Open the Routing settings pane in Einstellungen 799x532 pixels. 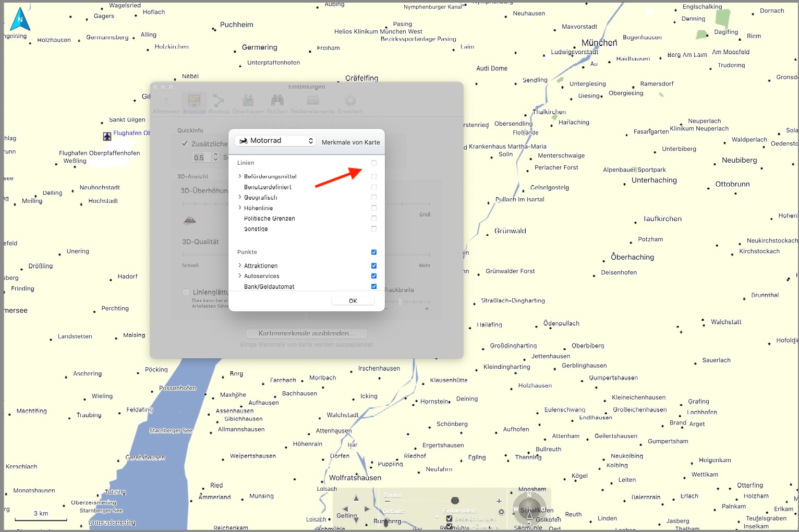pos(219,104)
